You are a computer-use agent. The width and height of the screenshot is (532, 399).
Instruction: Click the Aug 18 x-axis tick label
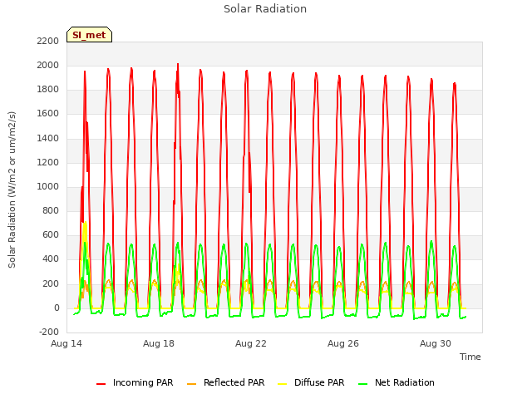159,343
